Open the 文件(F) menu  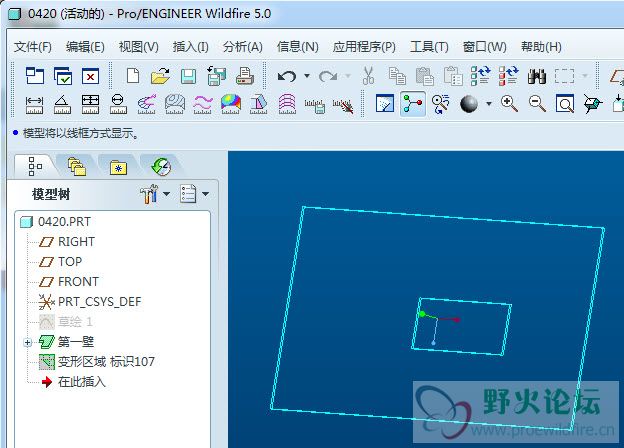click(x=33, y=47)
